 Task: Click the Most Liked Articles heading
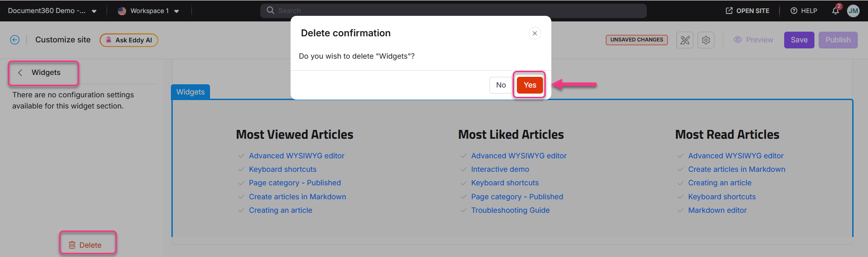coord(511,135)
